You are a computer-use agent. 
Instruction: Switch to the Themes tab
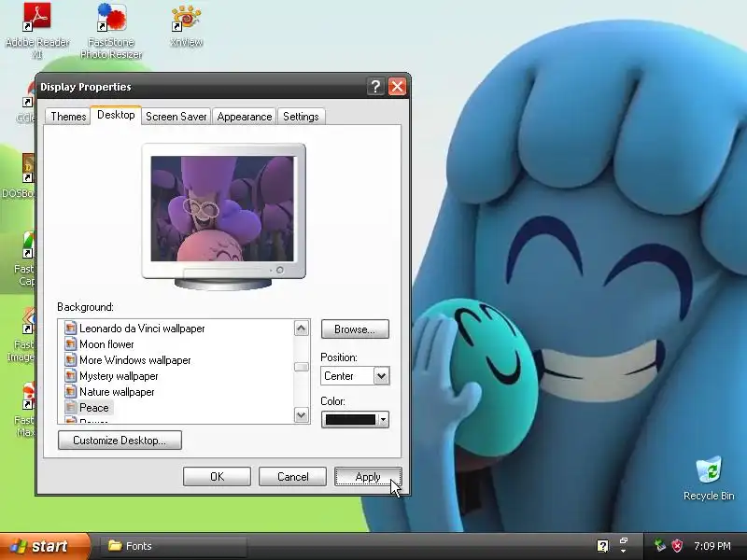click(x=68, y=117)
